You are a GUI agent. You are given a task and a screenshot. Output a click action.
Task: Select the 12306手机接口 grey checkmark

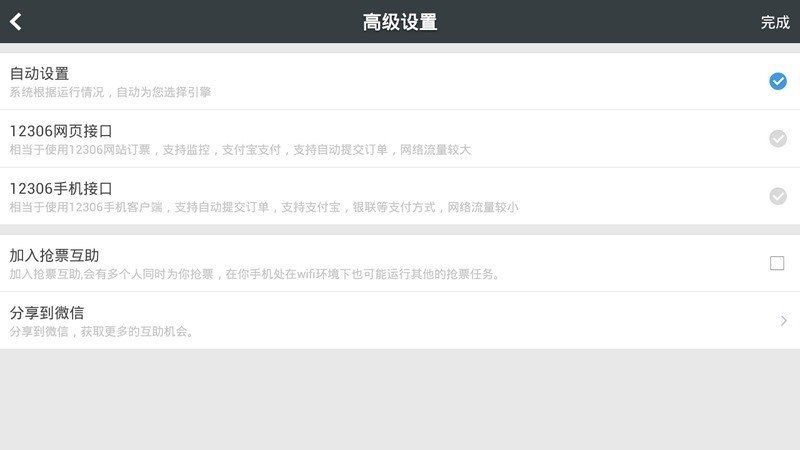tap(778, 196)
